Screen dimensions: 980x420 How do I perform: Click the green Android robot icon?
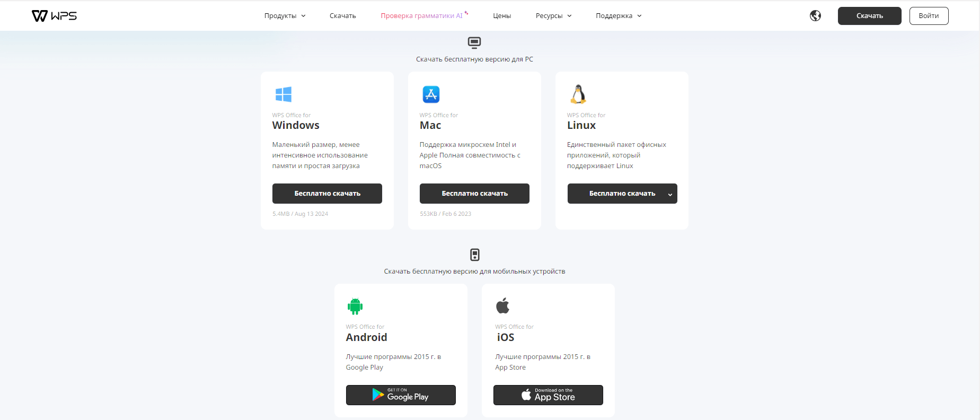pos(355,306)
